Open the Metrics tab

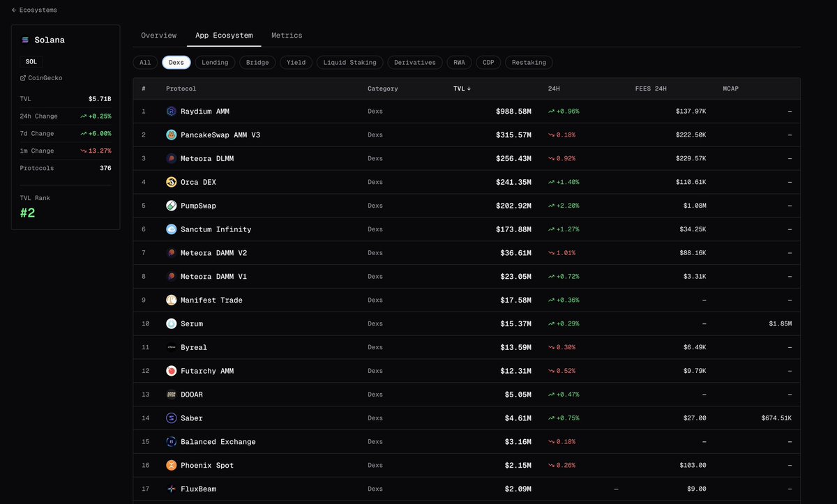287,36
